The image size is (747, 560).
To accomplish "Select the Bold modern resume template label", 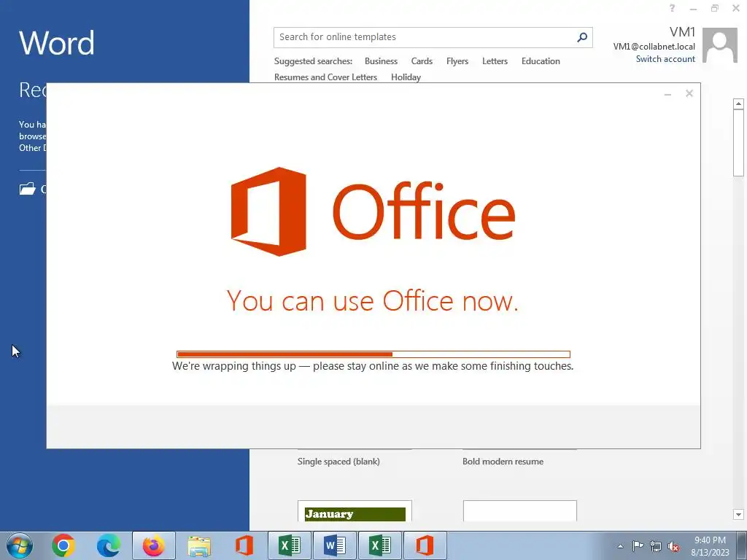I will click(503, 462).
